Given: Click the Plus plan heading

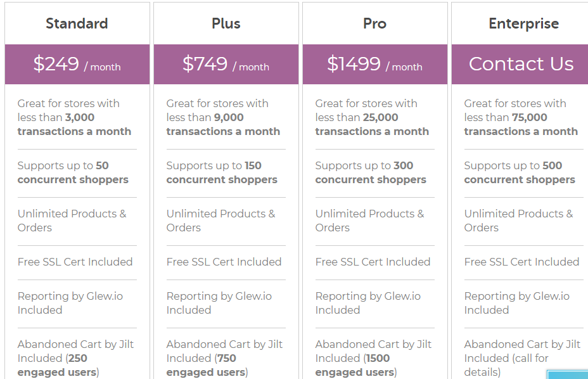Looking at the screenshot, I should [x=226, y=23].
